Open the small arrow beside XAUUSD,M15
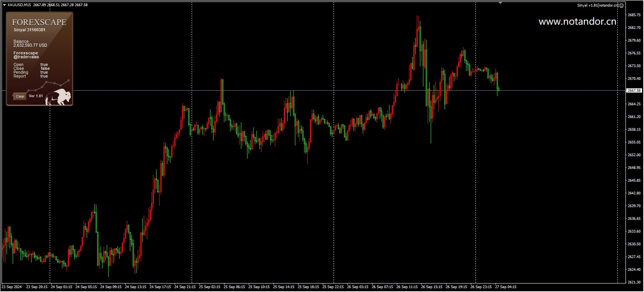The width and height of the screenshot is (644, 292). (4, 5)
